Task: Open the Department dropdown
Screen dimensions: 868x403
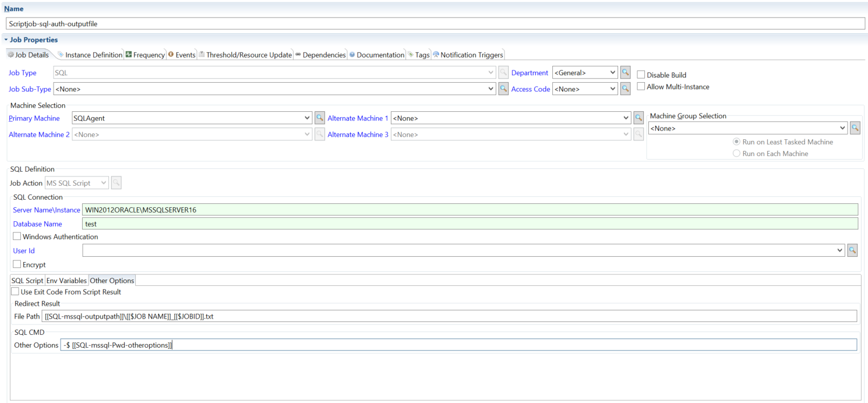Action: coord(613,73)
